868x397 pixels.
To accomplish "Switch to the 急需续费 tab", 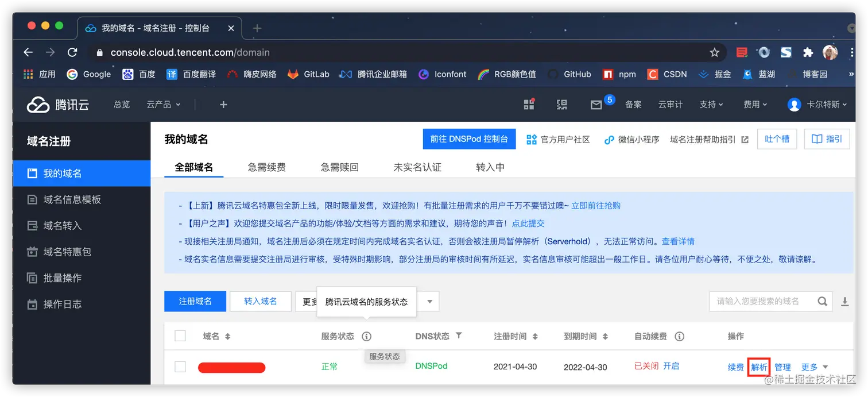I will 266,167.
